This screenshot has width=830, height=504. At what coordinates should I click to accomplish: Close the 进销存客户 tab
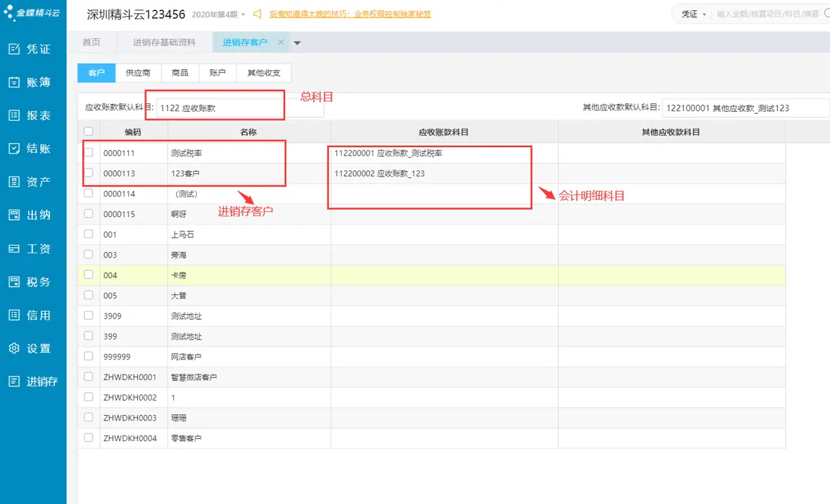coord(281,42)
